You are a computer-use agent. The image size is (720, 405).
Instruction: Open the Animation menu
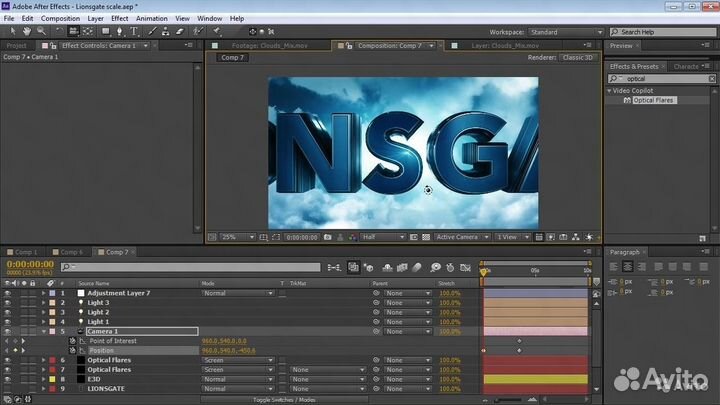pos(152,18)
